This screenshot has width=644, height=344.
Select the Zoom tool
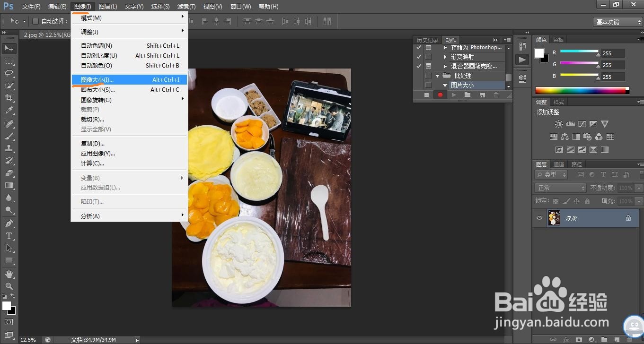click(x=9, y=286)
